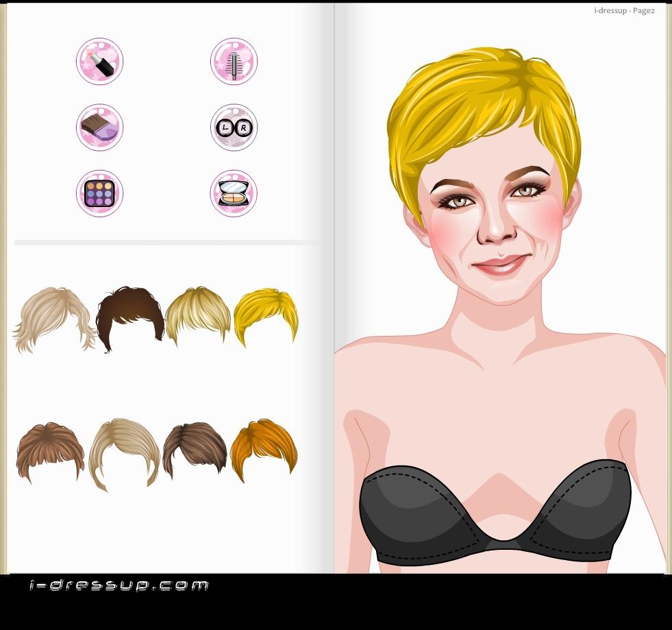Choose the golden blonde fringe bob hairstyle
This screenshot has width=672, height=630.
click(x=197, y=315)
